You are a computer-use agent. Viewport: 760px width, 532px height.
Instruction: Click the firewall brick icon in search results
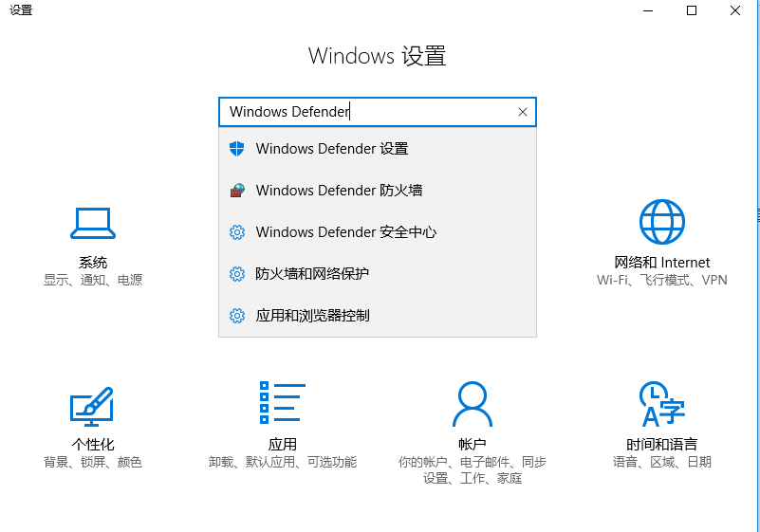coord(237,191)
